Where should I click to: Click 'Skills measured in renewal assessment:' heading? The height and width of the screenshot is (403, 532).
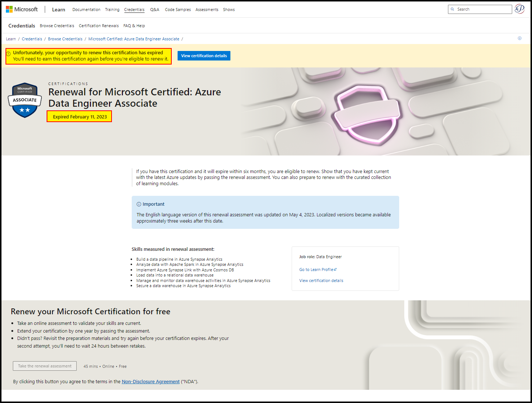173,249
